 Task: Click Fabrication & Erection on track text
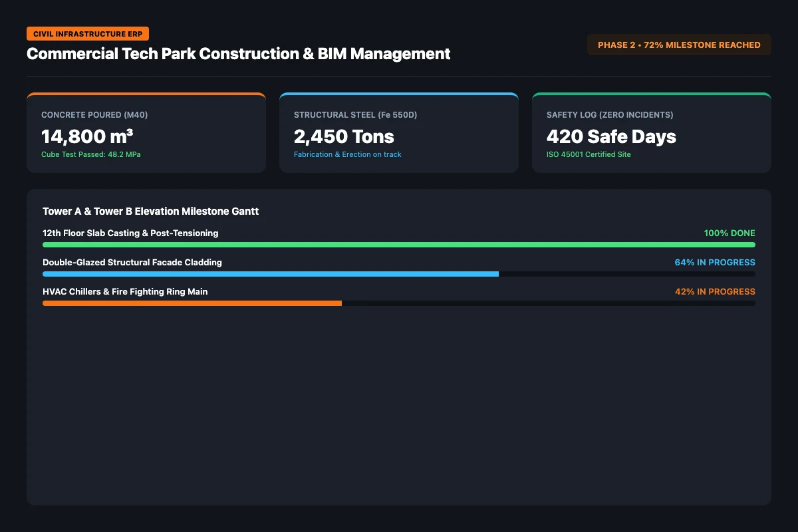click(348, 154)
